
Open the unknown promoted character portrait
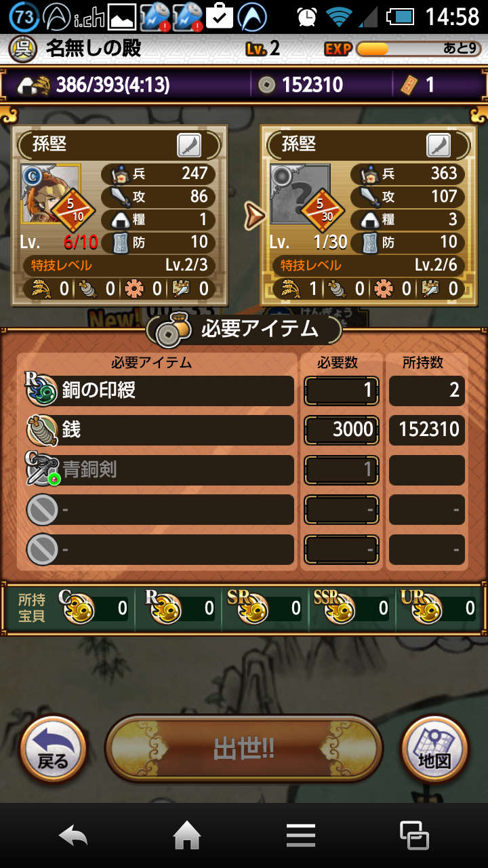pyautogui.click(x=300, y=193)
